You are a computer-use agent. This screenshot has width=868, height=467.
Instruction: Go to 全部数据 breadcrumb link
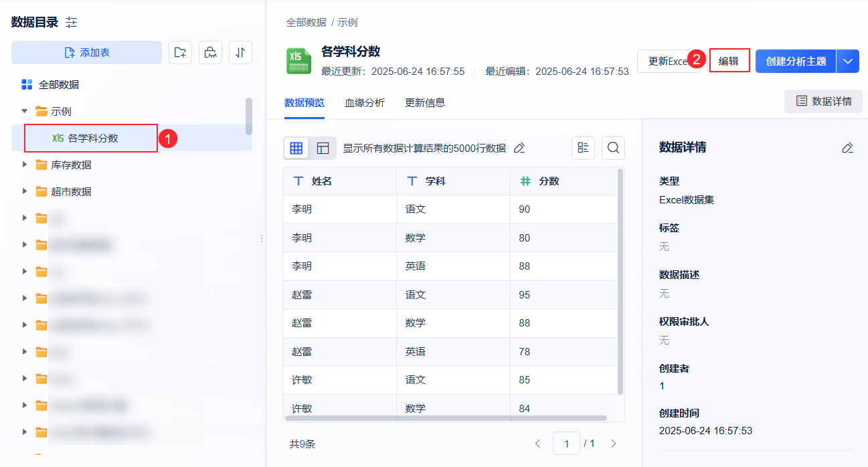click(x=307, y=22)
